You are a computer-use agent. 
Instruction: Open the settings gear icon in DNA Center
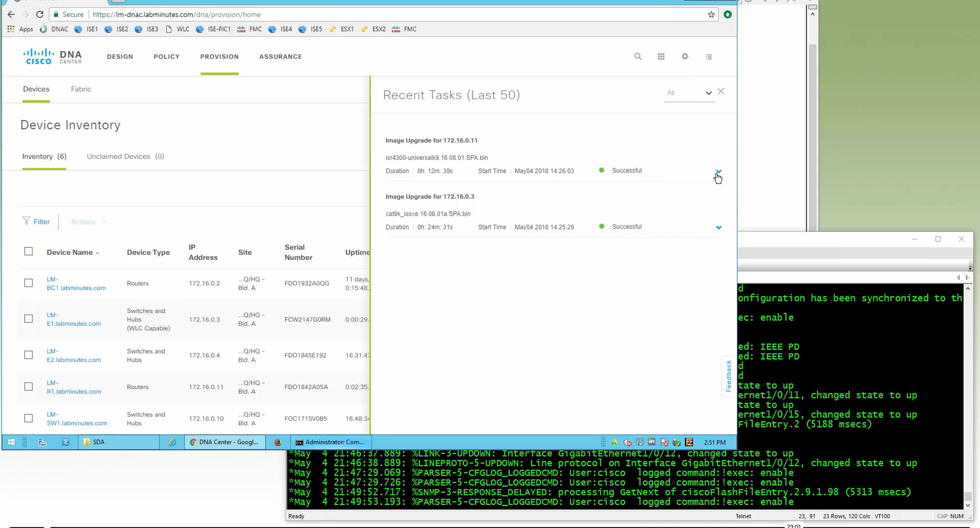[685, 56]
